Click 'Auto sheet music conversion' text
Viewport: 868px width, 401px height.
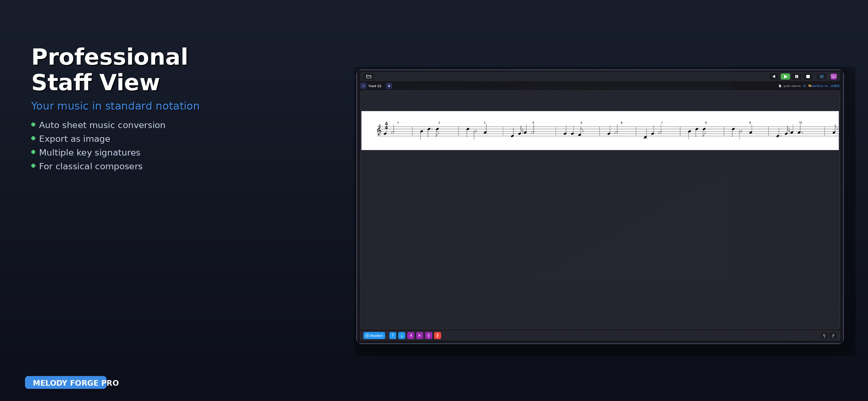coord(102,125)
